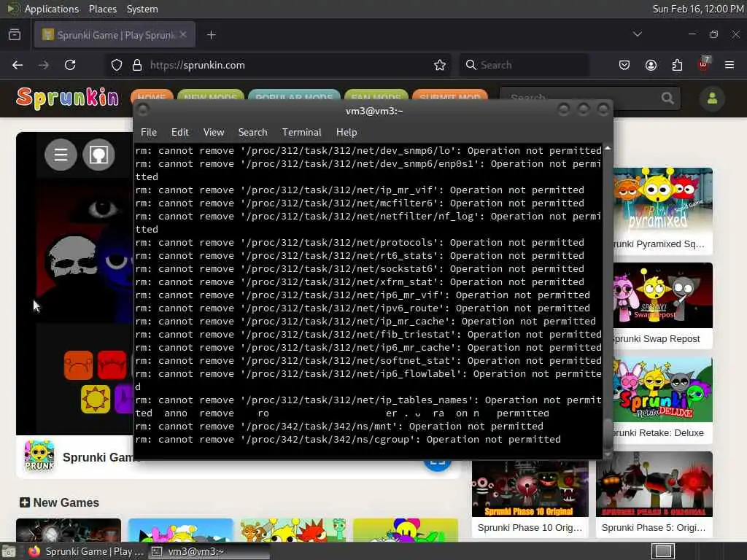Click the terminal vertical scrollbar

point(608,300)
